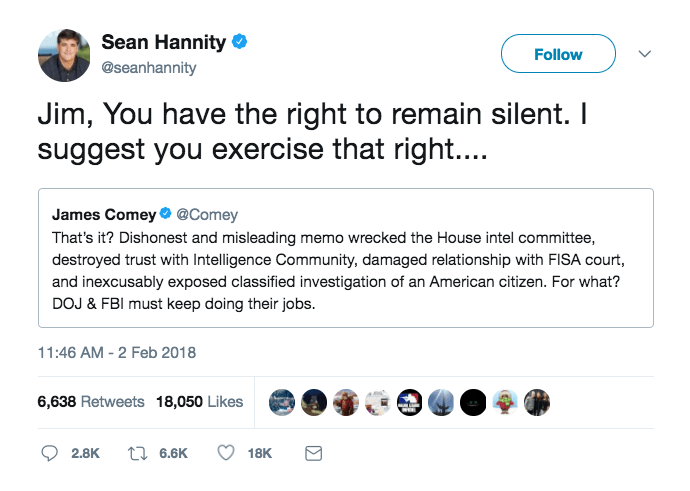Screen dimensions: 690x491
Task: Click the Follow button
Action: (558, 54)
